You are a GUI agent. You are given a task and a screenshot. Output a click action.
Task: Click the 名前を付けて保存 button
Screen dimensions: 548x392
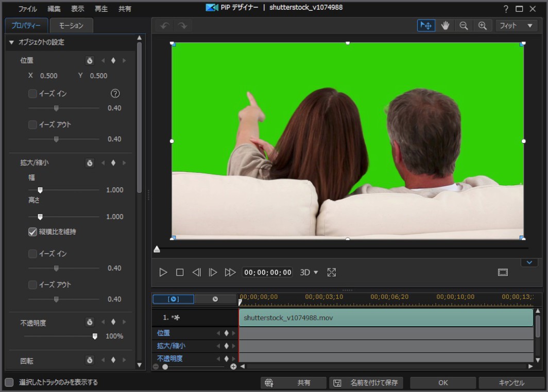click(x=366, y=383)
